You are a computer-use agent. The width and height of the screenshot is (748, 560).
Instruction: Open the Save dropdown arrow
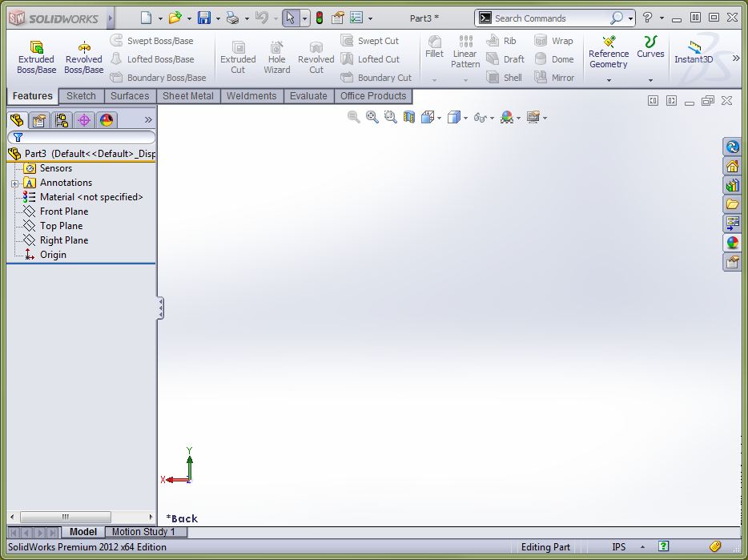[218, 18]
